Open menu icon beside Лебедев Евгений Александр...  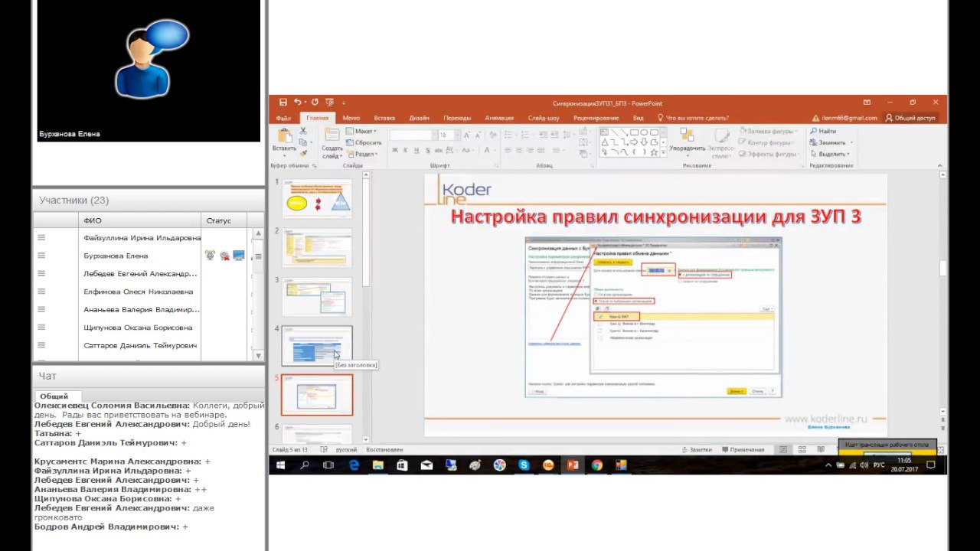(x=41, y=274)
